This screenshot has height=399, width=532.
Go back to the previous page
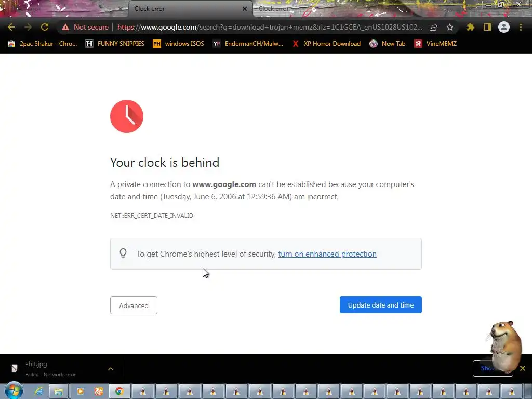11,27
